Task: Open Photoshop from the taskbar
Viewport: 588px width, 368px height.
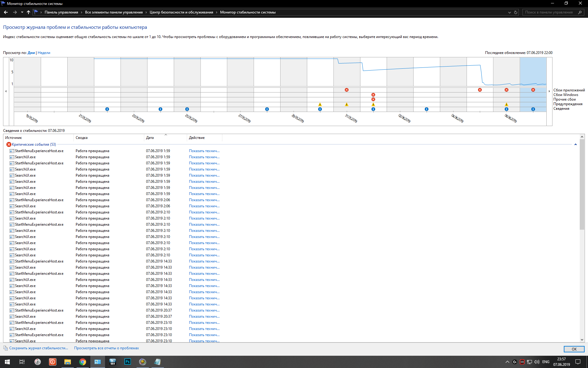Action: tap(127, 362)
